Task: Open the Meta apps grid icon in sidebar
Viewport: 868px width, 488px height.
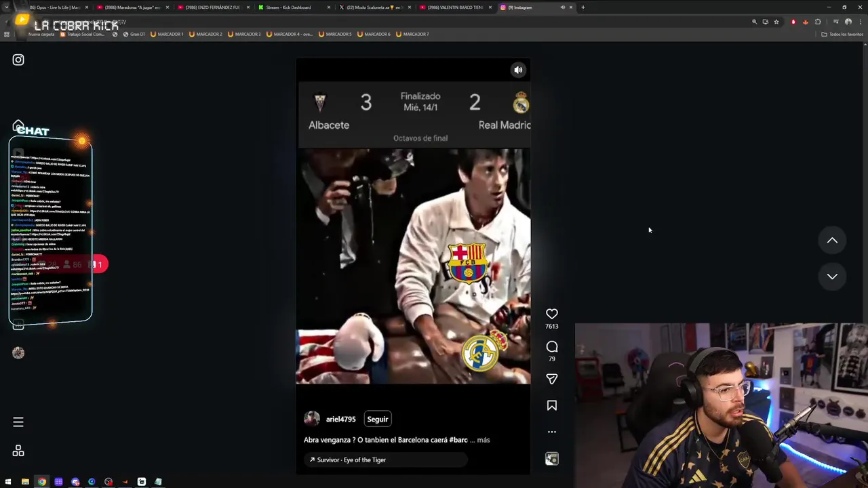Action: tap(18, 451)
